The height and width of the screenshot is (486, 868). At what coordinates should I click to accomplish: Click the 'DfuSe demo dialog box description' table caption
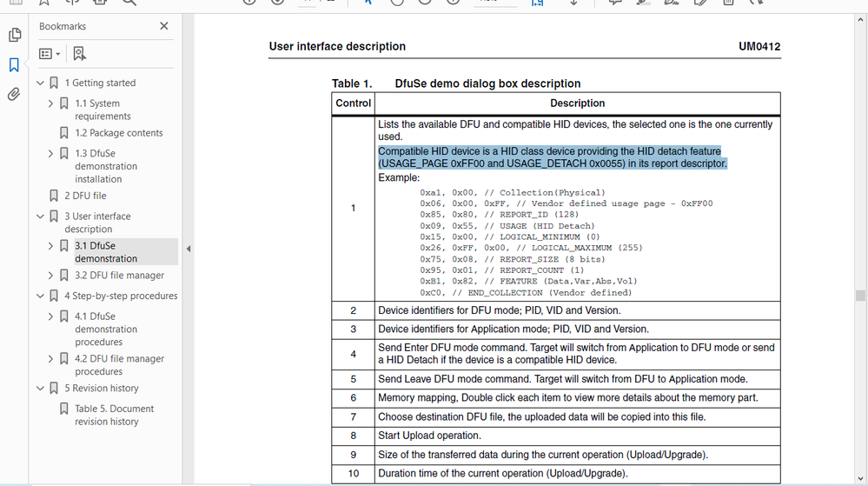[x=487, y=83]
